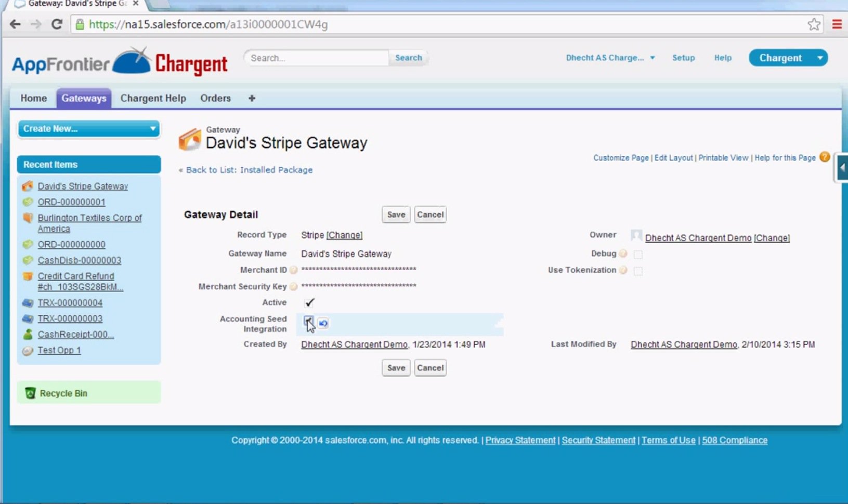
Task: Click the AppFrontier Chargent logo
Action: click(x=120, y=61)
